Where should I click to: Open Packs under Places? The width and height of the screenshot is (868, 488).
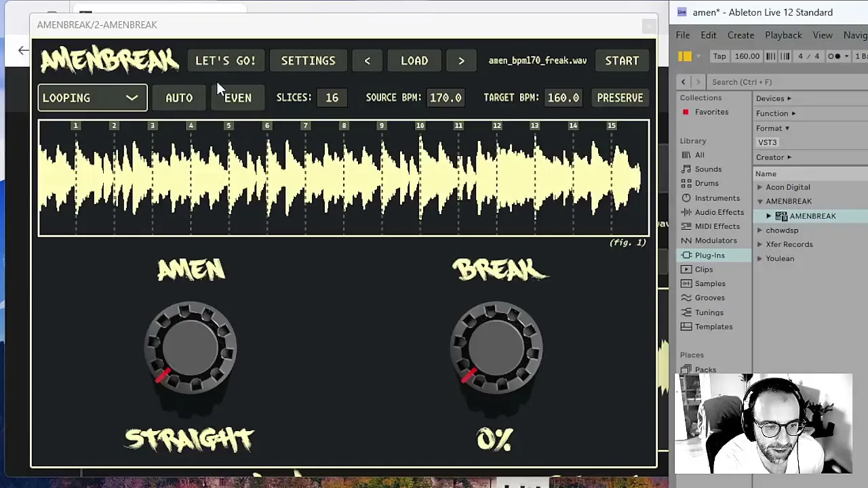pos(705,370)
